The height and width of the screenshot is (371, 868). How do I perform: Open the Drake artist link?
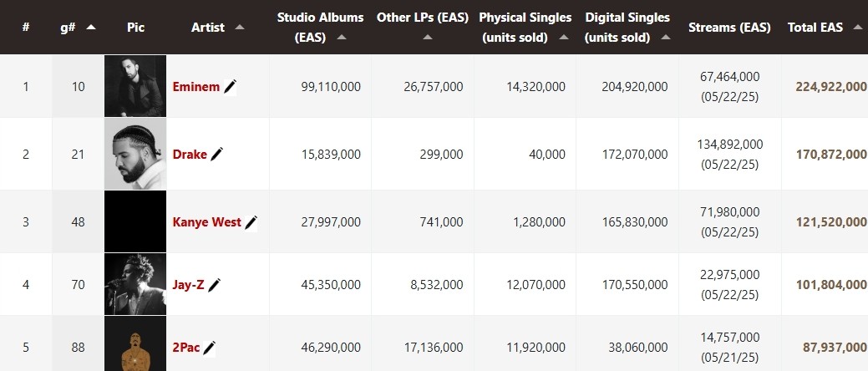tap(190, 155)
